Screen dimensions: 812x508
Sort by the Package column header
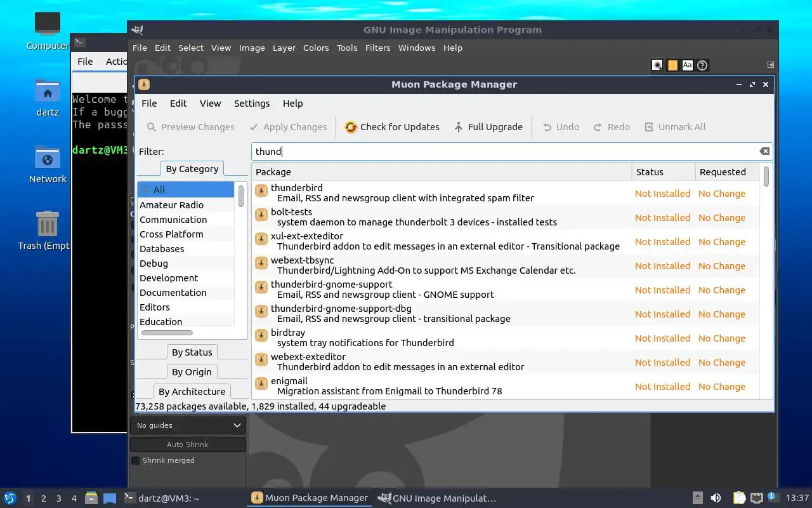pyautogui.click(x=442, y=172)
